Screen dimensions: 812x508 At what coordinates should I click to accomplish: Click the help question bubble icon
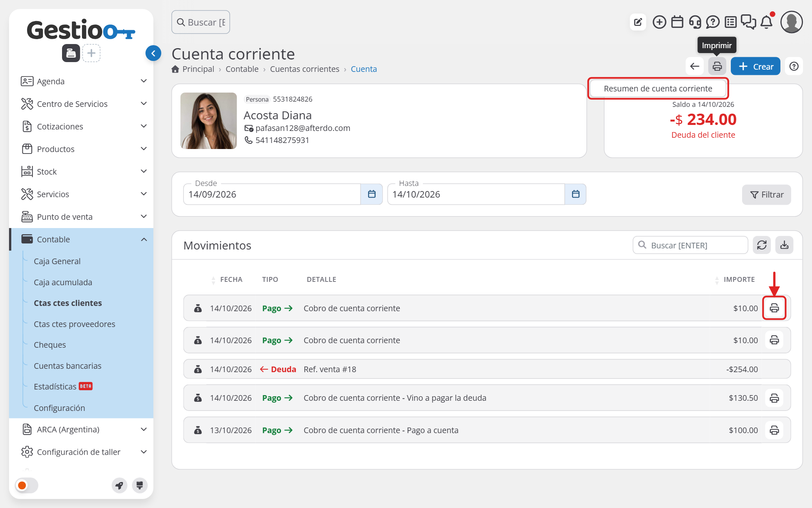713,22
